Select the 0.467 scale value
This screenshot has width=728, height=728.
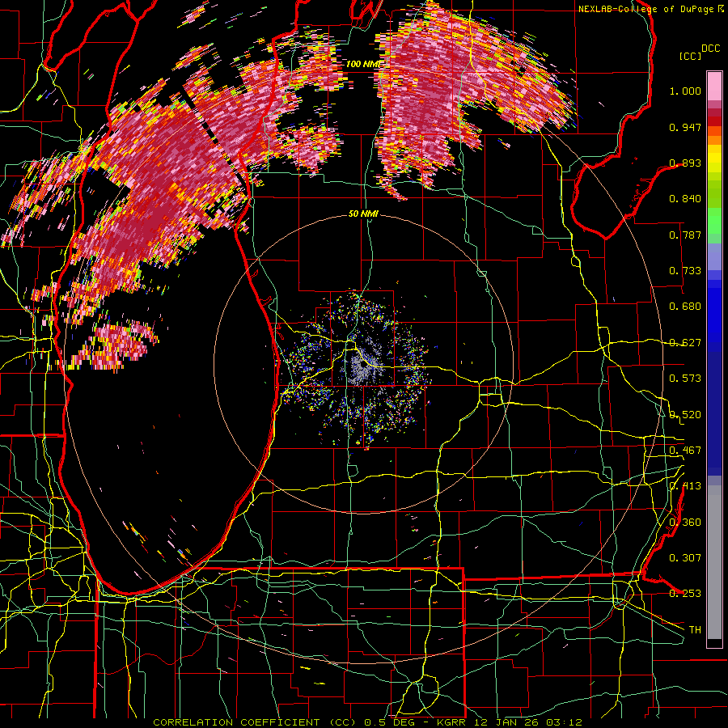coord(685,451)
